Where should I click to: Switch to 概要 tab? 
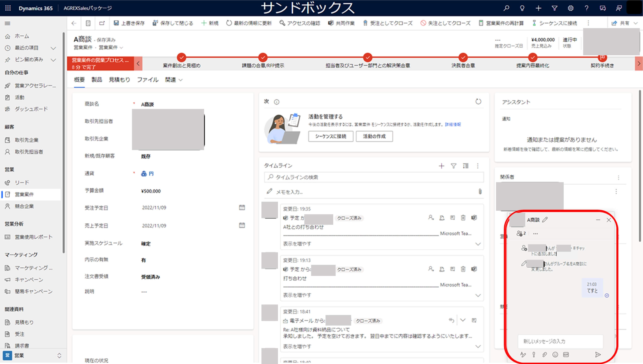(x=79, y=80)
